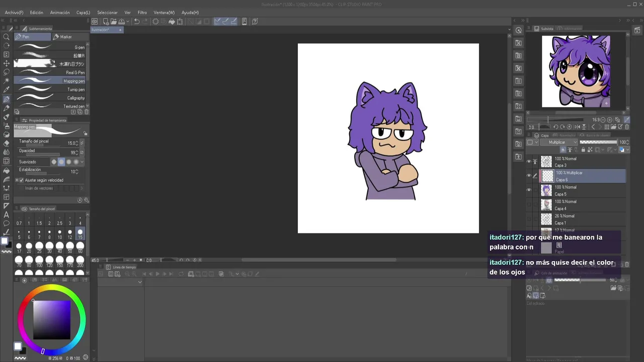Open a file from toolbar
Viewport: 644px width, 362px height.
click(x=114, y=22)
